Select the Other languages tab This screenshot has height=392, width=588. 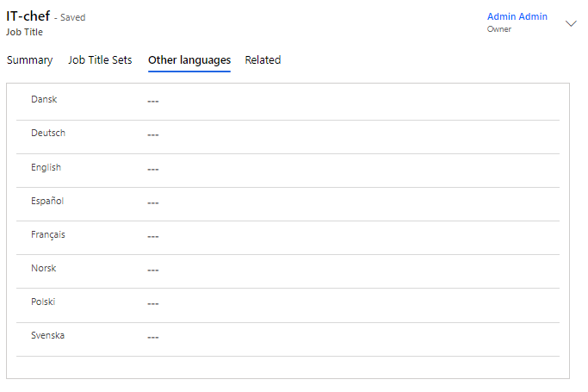189,60
